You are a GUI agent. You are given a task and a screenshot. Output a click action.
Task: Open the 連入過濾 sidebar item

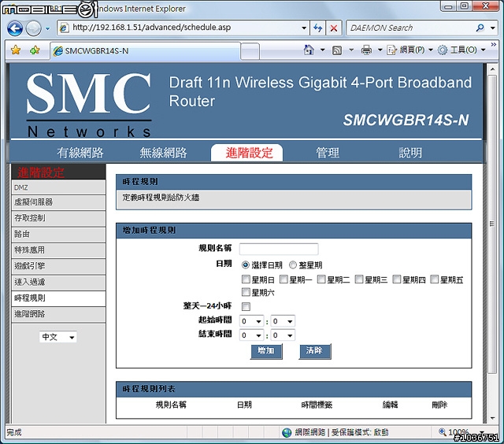(58, 283)
